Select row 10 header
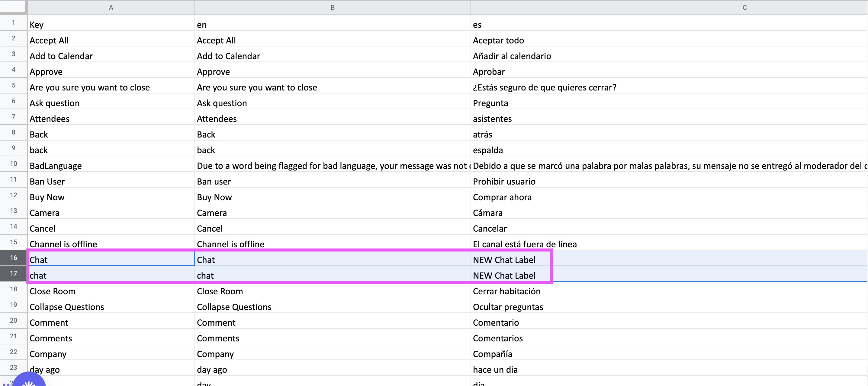The height and width of the screenshot is (386, 868). (14, 164)
